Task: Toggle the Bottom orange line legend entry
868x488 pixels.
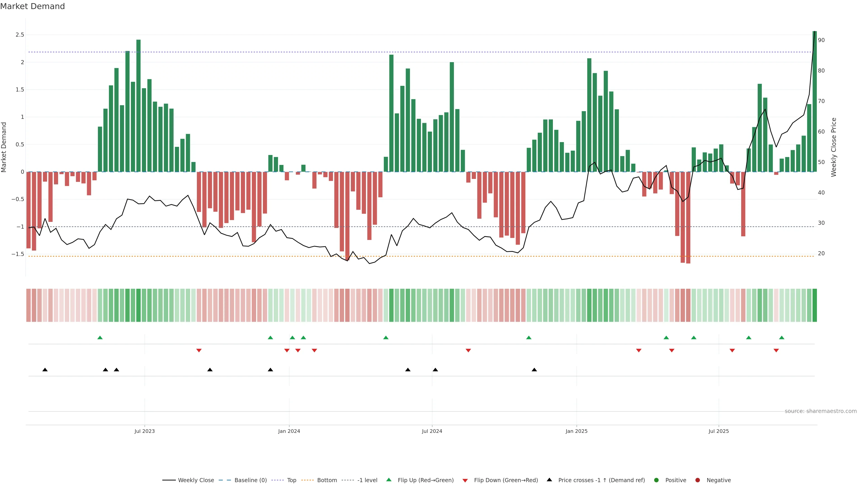Action: pos(327,480)
